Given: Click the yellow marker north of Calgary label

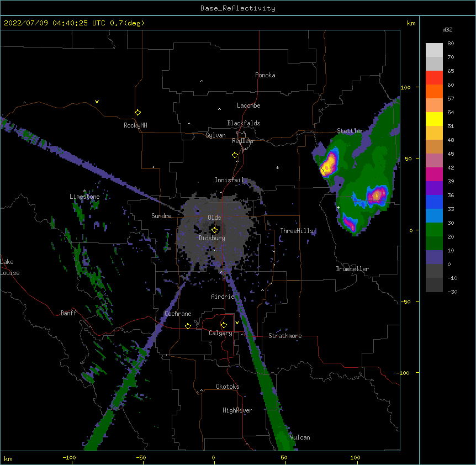Looking at the screenshot, I should click(x=224, y=325).
